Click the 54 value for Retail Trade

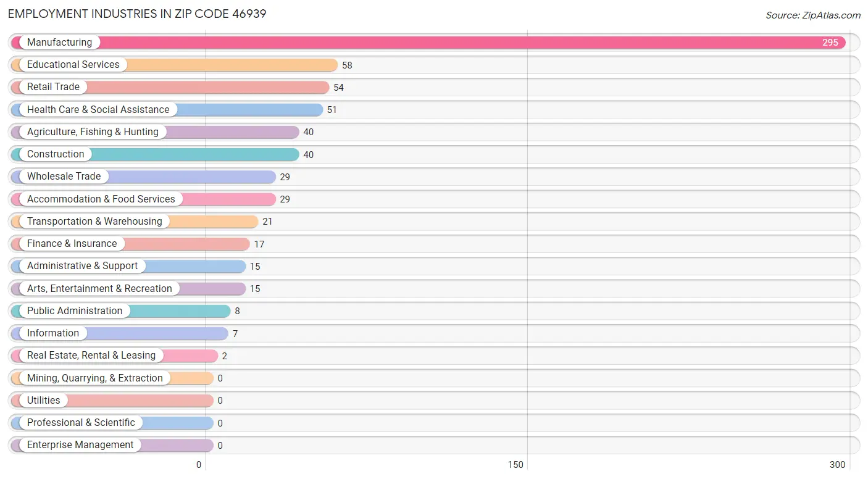coord(338,88)
